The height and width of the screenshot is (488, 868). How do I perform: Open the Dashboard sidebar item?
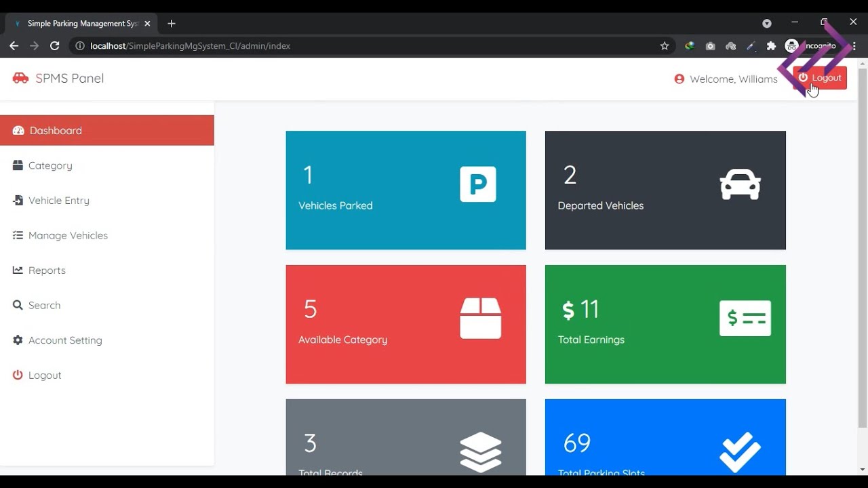coord(107,130)
